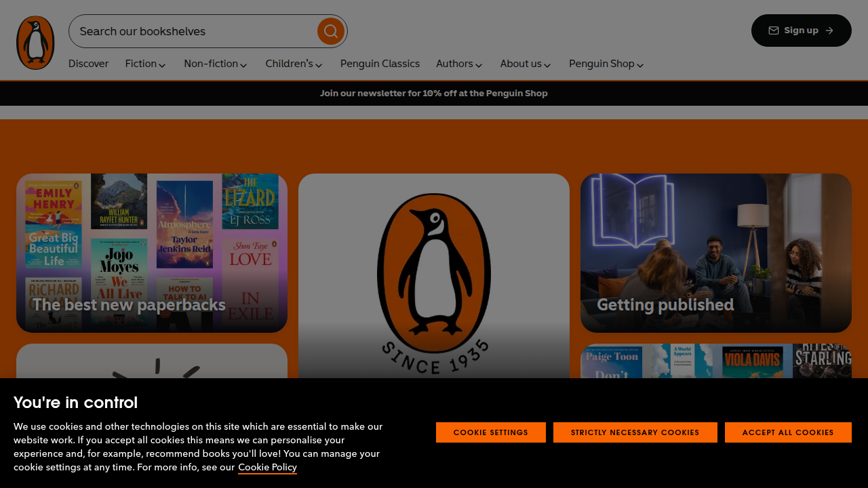Open the Discover menu item
The height and width of the screenshot is (488, 868).
(x=88, y=64)
